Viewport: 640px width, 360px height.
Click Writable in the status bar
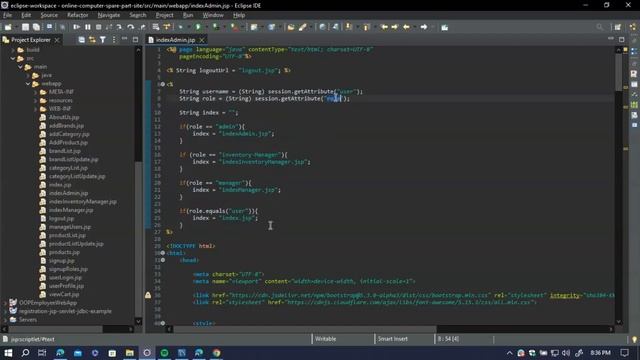point(326,339)
